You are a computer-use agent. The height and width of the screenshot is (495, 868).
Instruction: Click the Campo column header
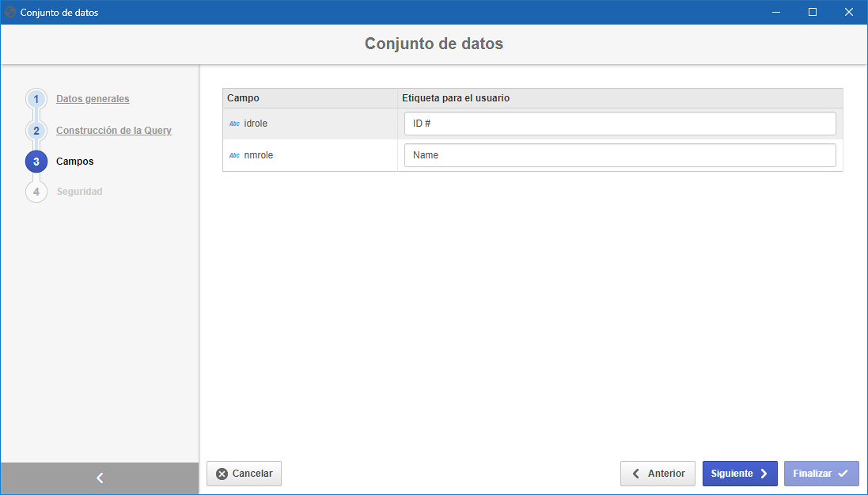[x=310, y=98]
